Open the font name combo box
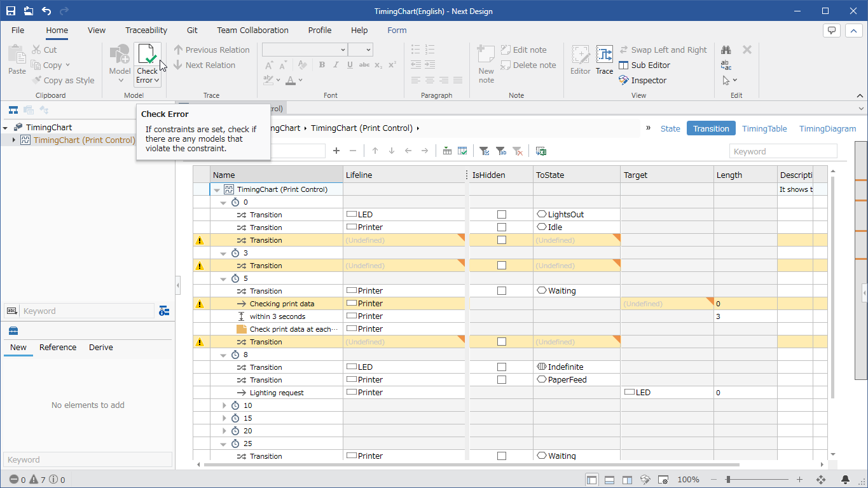The image size is (868, 488). pos(305,50)
